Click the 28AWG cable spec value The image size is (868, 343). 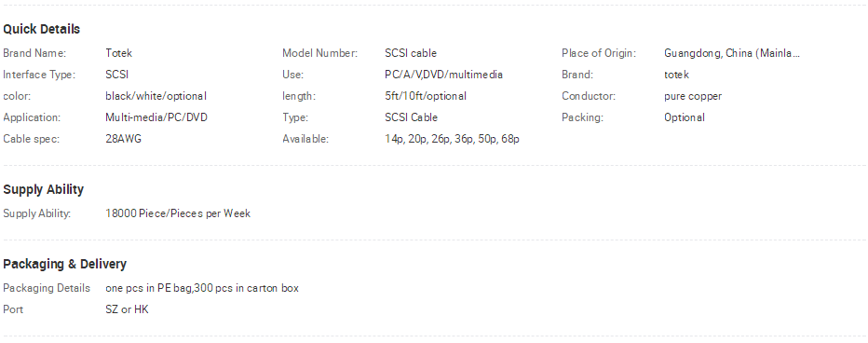coord(123,139)
